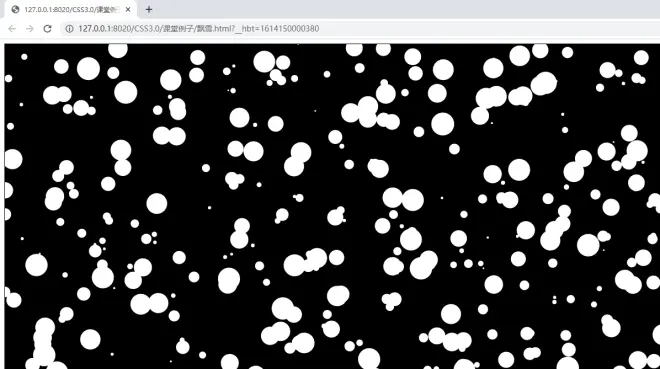
Task: Select the 127.0.0.1:8020/CSS3.0 tab
Action: 71,9
